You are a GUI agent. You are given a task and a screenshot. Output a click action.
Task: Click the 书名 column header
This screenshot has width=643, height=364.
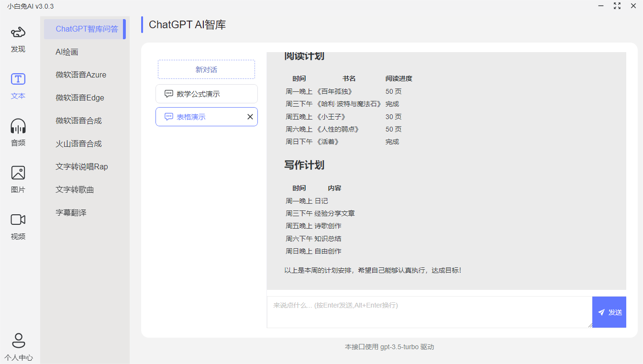point(349,78)
